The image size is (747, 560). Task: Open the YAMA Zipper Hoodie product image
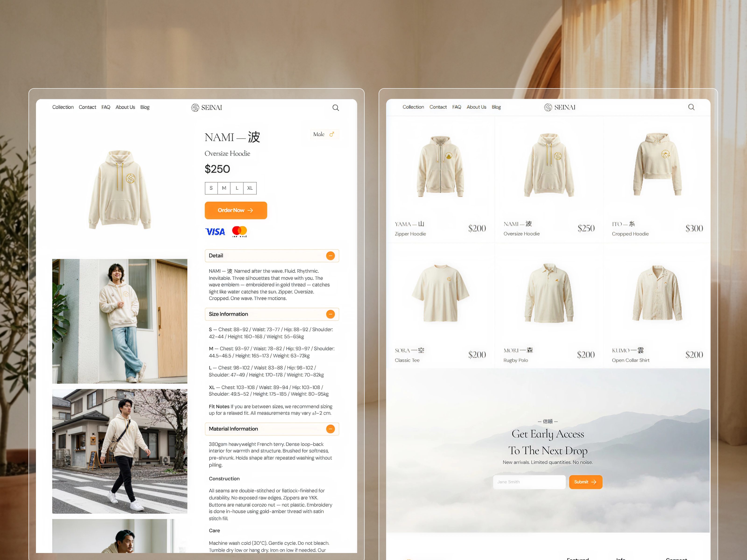coord(440,166)
